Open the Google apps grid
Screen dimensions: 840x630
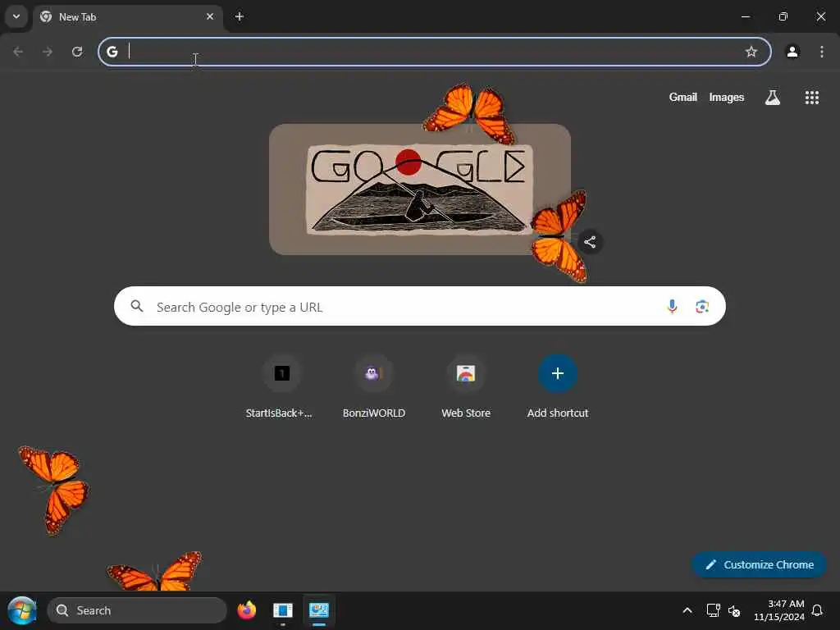(x=811, y=98)
